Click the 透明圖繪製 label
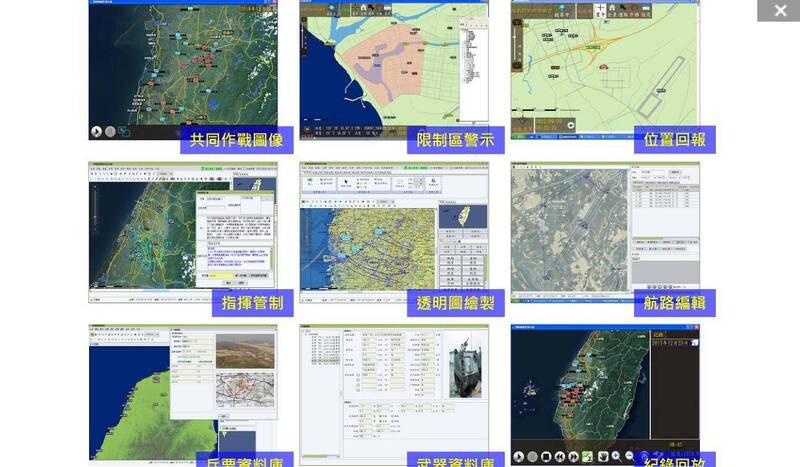800x467 pixels. click(456, 303)
